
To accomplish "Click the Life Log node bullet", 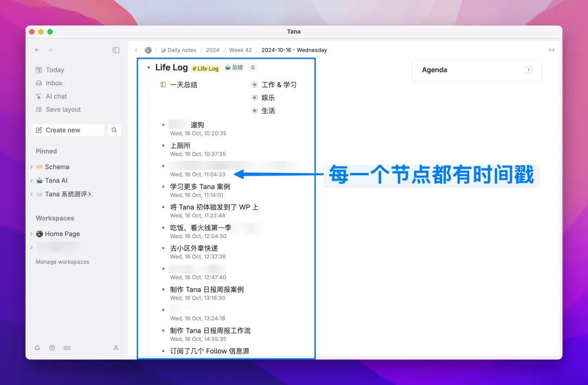I will (149, 68).
